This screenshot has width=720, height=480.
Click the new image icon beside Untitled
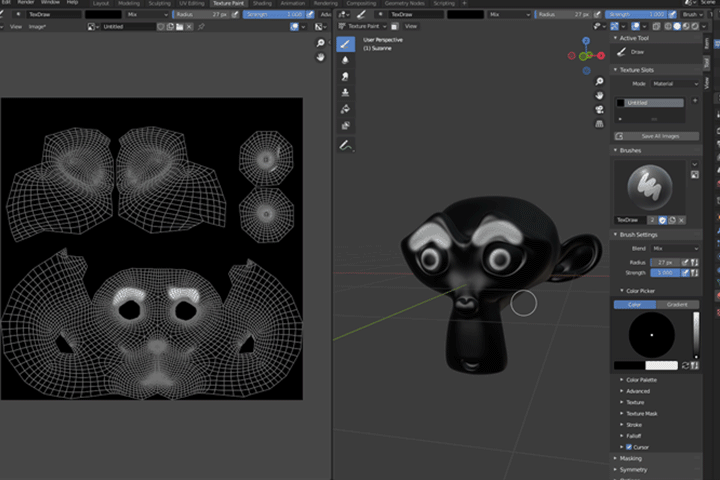click(x=170, y=27)
